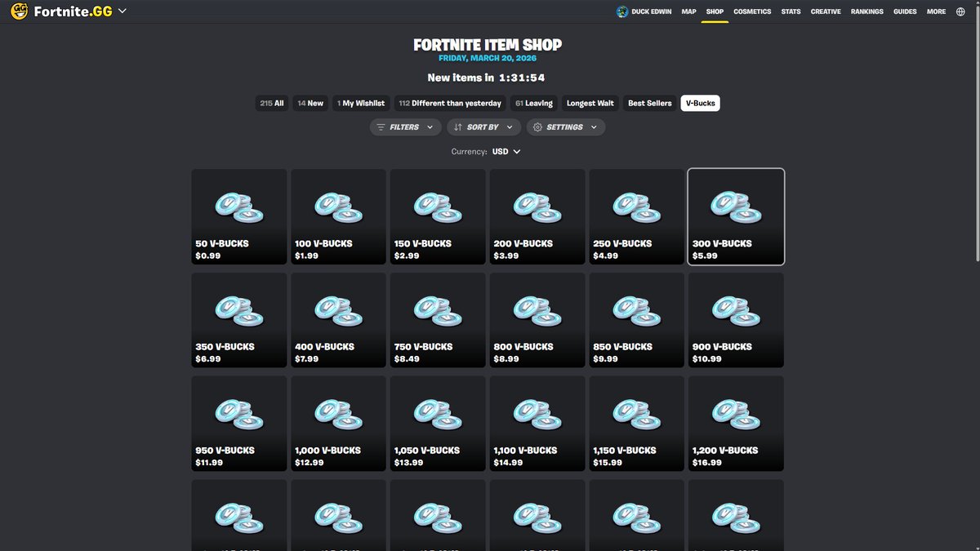Click the 350 V-Bucks coin image
Image resolution: width=980 pixels, height=551 pixels.
point(239,310)
